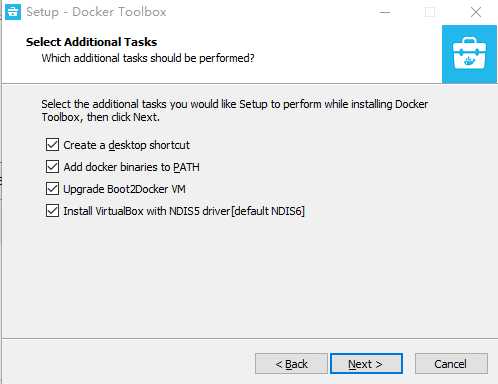Click the 'Setup - Docker Toolbox' title bar text
498x384 pixels.
click(x=96, y=12)
